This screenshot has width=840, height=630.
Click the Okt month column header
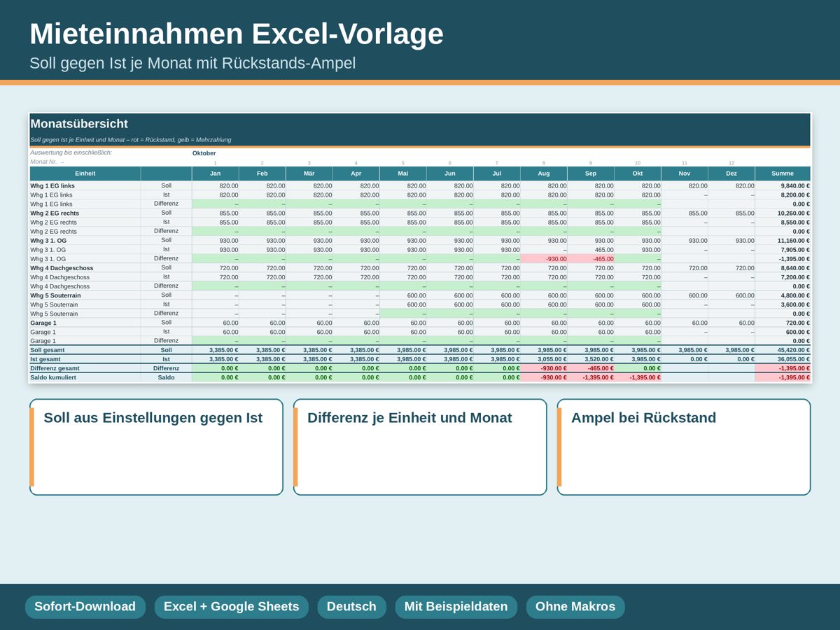click(638, 173)
